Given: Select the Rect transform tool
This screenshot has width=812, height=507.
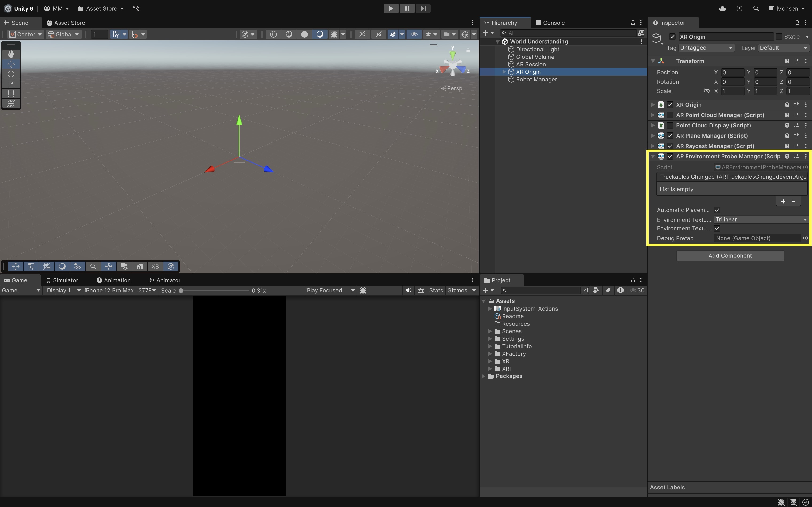Looking at the screenshot, I should click(x=11, y=94).
